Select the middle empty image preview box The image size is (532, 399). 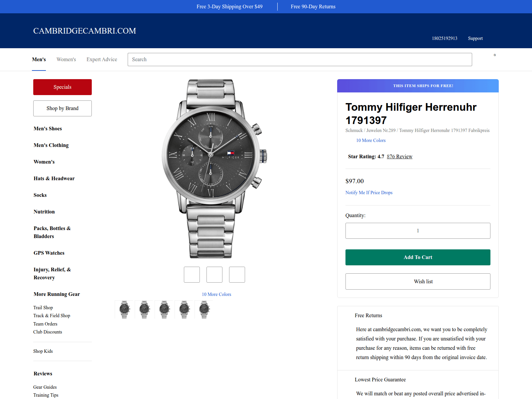pyautogui.click(x=214, y=275)
